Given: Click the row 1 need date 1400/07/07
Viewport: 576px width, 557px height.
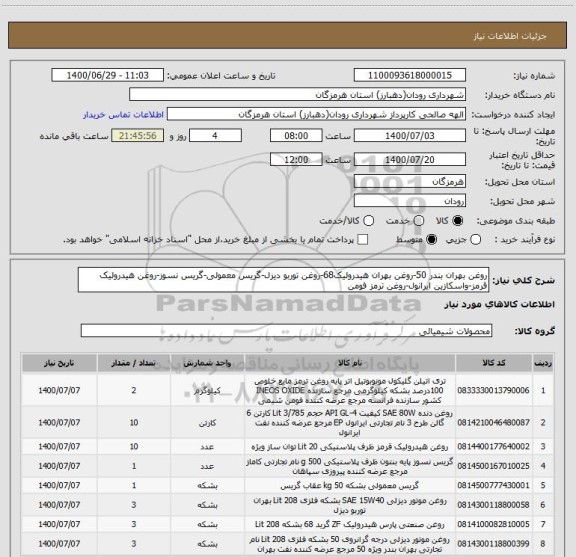Looking at the screenshot, I should coord(59,390).
